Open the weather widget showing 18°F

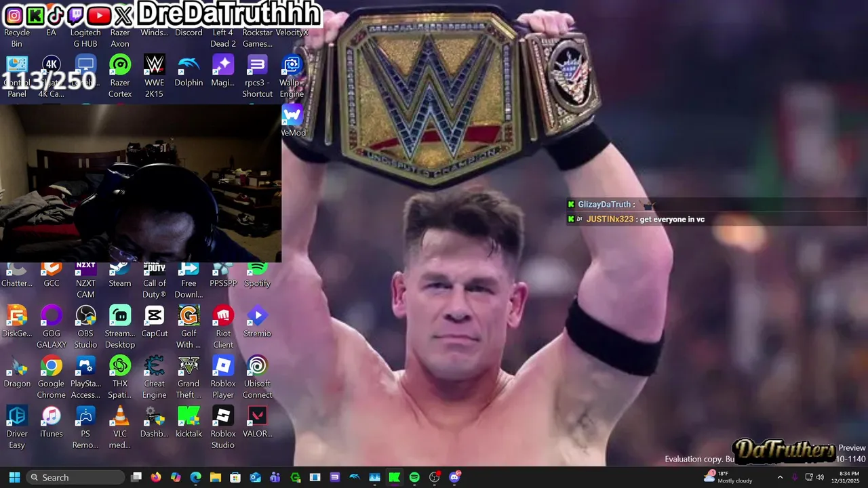click(728, 477)
